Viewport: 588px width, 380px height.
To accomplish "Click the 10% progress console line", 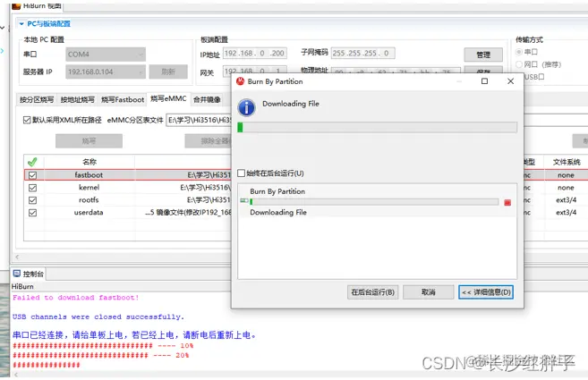I will click(x=103, y=345).
